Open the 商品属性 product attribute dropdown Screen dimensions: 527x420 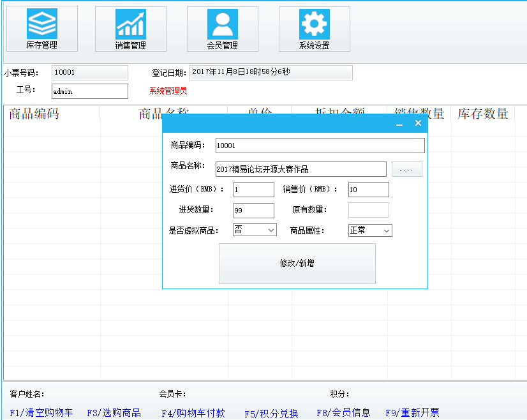[x=369, y=230]
